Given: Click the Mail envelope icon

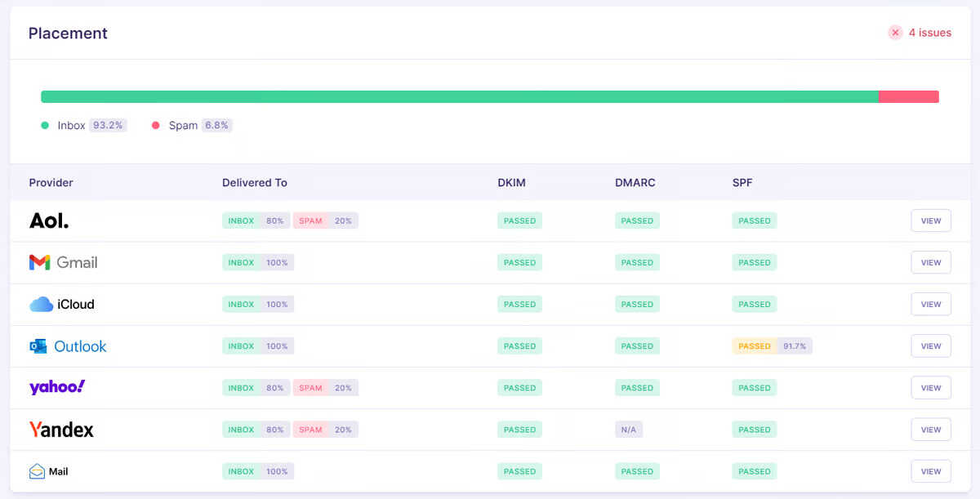Looking at the screenshot, I should [x=37, y=471].
